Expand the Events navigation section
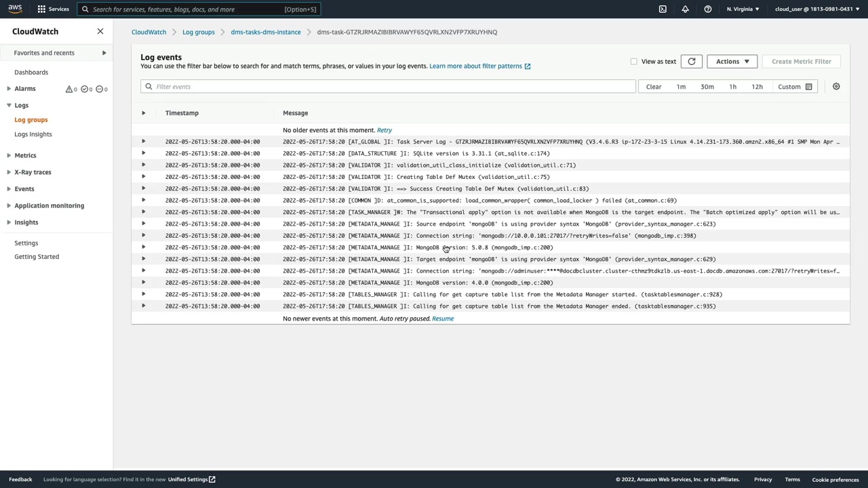The height and width of the screenshot is (488, 868). pos(9,188)
